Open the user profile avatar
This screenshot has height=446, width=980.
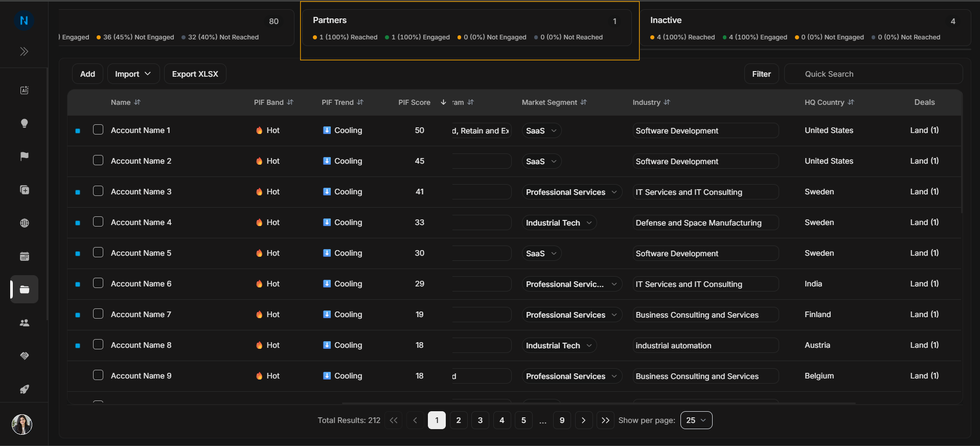[22, 424]
